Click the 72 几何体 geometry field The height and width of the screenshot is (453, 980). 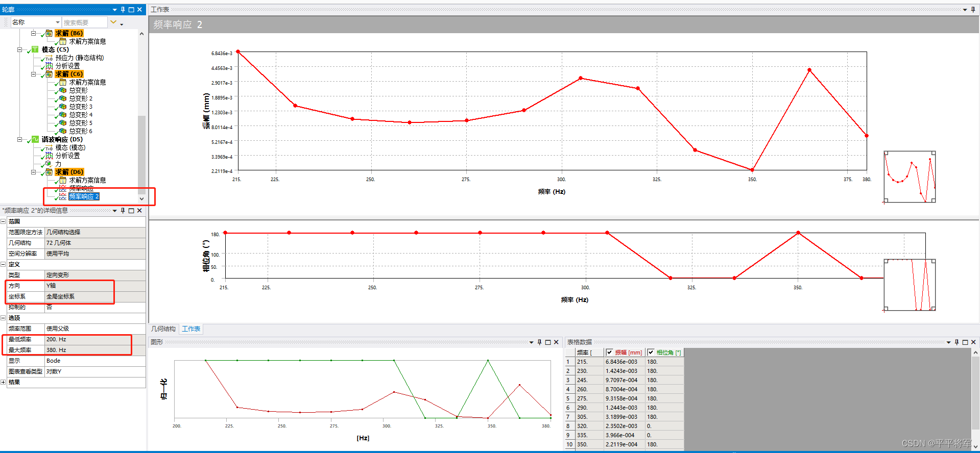(95, 243)
